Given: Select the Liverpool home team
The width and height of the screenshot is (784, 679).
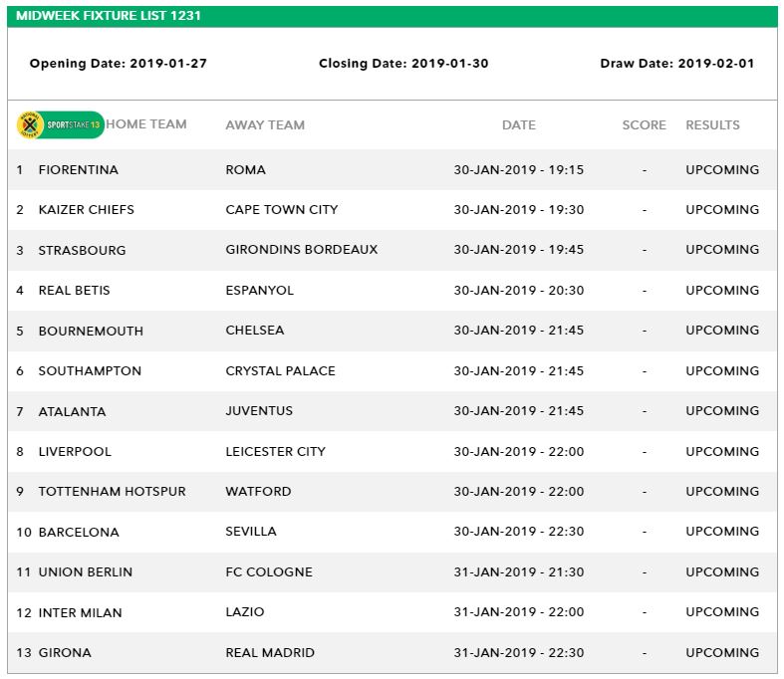Looking at the screenshot, I should [75, 452].
